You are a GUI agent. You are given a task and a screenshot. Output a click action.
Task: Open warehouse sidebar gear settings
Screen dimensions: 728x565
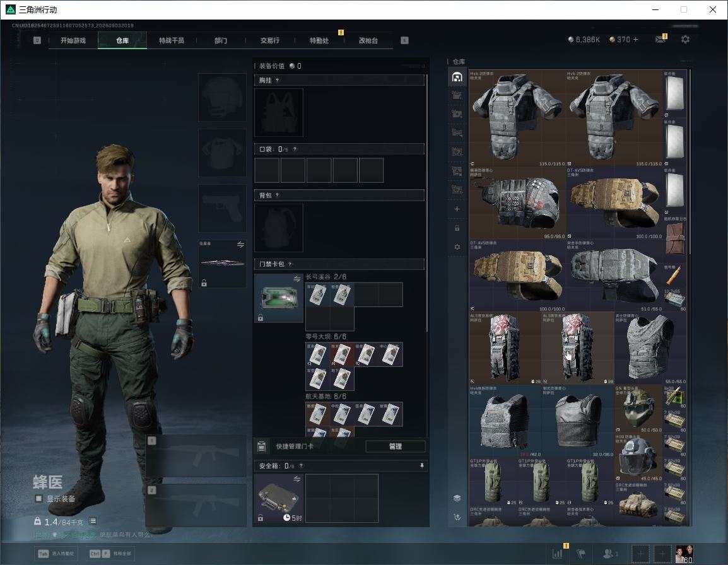[457, 247]
